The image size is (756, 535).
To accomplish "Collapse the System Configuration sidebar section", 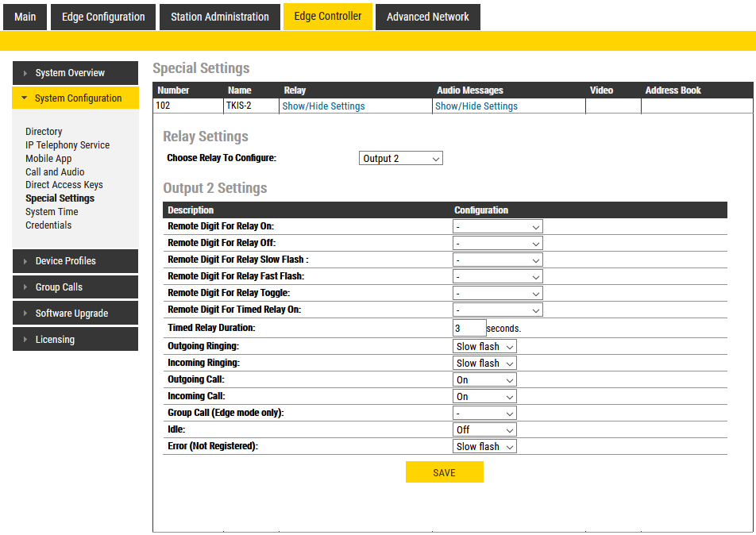I will point(75,98).
